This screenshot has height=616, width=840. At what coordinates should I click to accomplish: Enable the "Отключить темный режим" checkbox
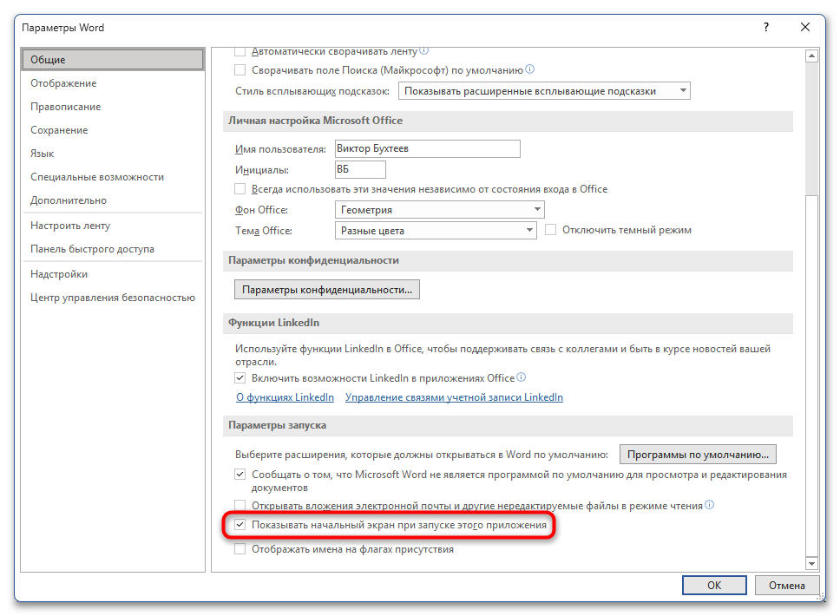(552, 229)
